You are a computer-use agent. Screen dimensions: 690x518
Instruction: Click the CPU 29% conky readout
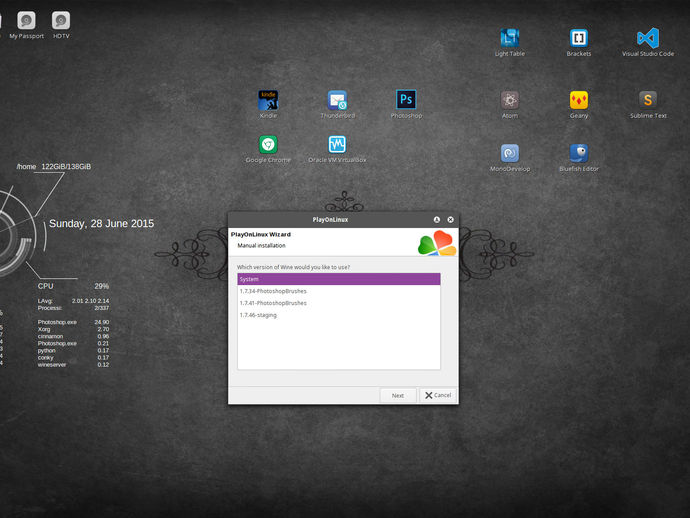click(x=73, y=286)
